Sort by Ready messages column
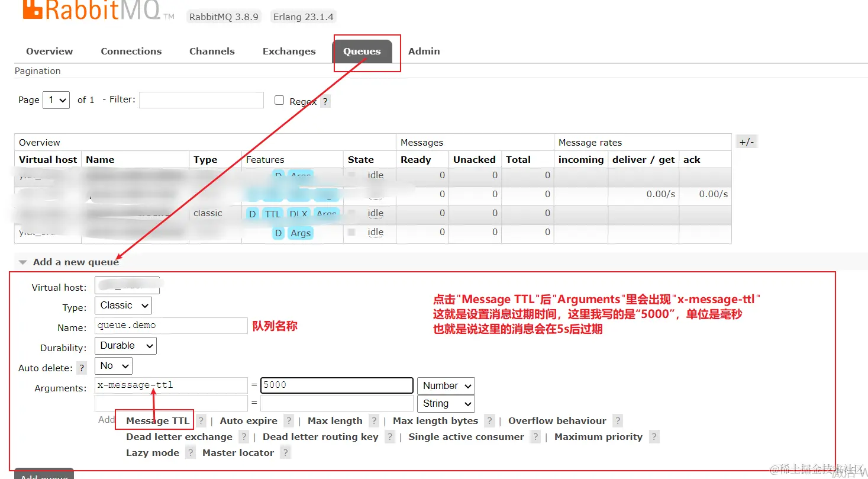This screenshot has width=868, height=479. click(416, 159)
